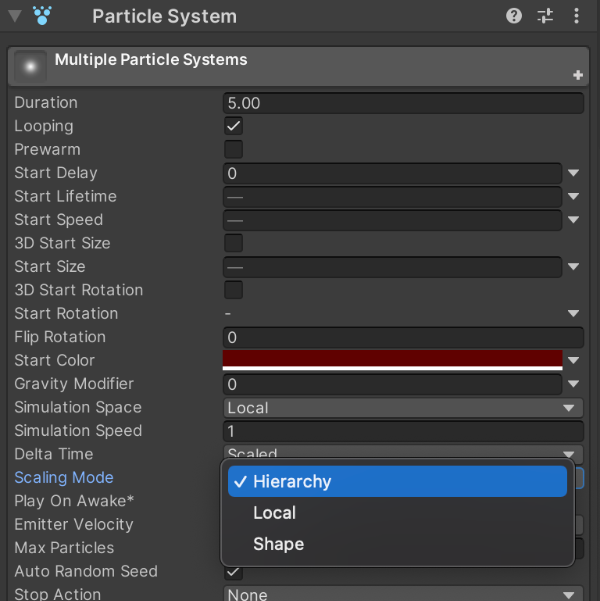Disable the Looping checkbox

233,126
